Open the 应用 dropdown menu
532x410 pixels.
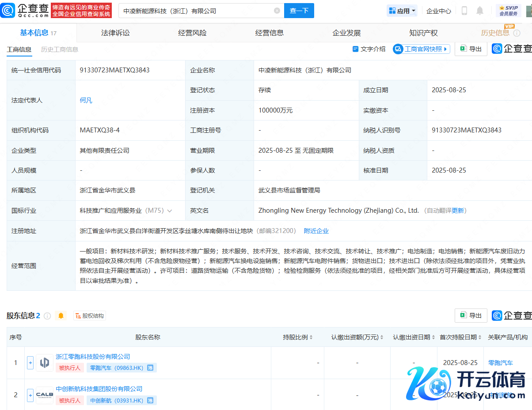[x=402, y=11]
